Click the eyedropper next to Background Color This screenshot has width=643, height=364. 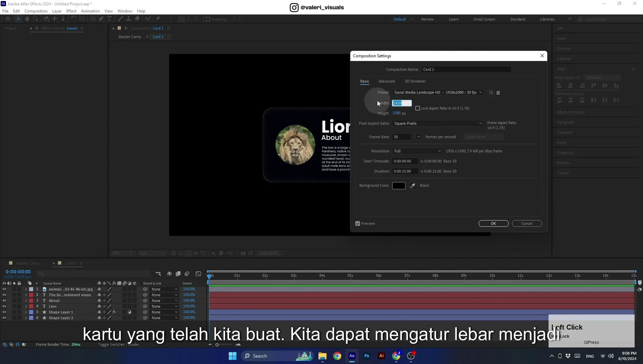point(413,186)
